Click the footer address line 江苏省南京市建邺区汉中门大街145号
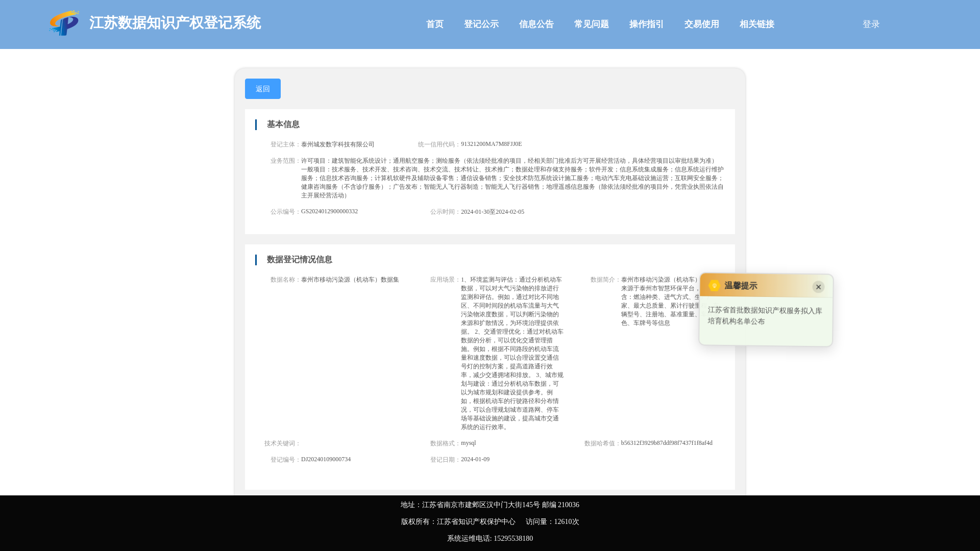 pyautogui.click(x=481, y=505)
